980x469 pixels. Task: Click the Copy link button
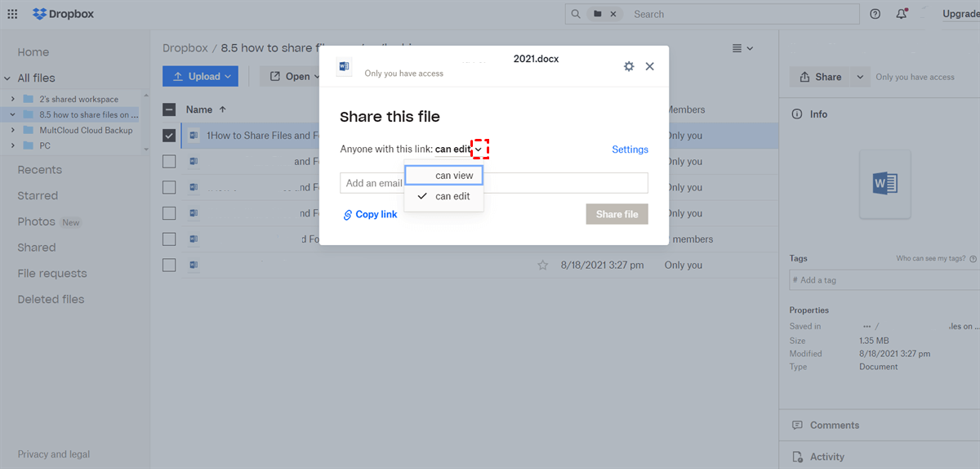[370, 214]
